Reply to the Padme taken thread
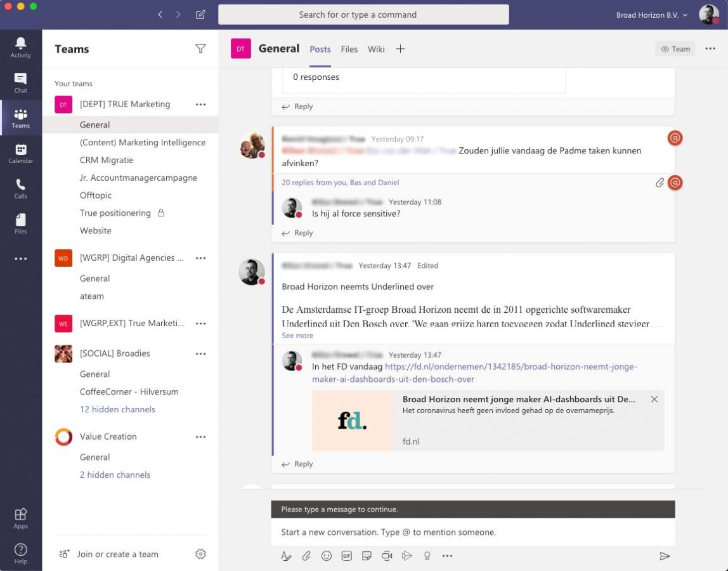 pos(297,233)
